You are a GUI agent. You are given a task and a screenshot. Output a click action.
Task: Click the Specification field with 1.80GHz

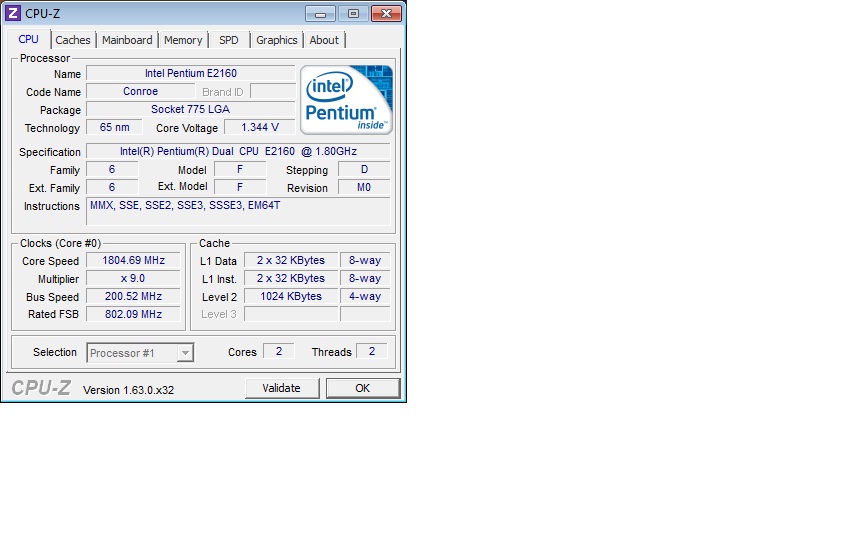click(x=238, y=151)
